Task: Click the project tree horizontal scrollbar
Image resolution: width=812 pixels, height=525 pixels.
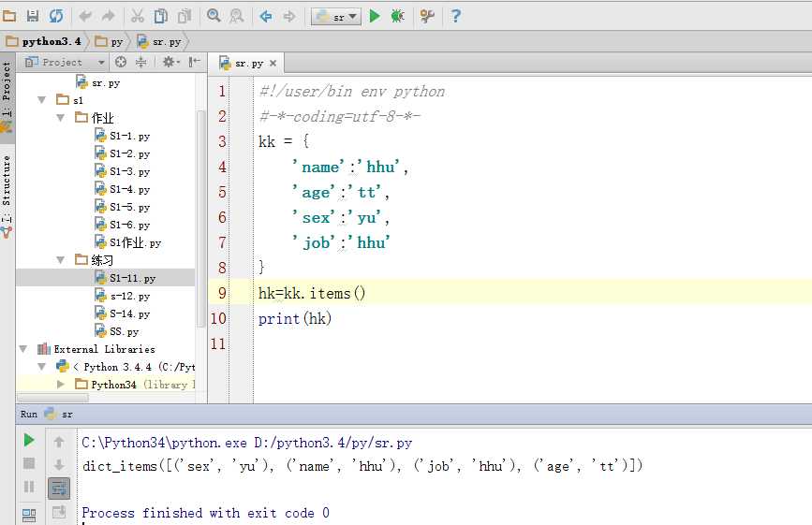Action: pyautogui.click(x=52, y=398)
